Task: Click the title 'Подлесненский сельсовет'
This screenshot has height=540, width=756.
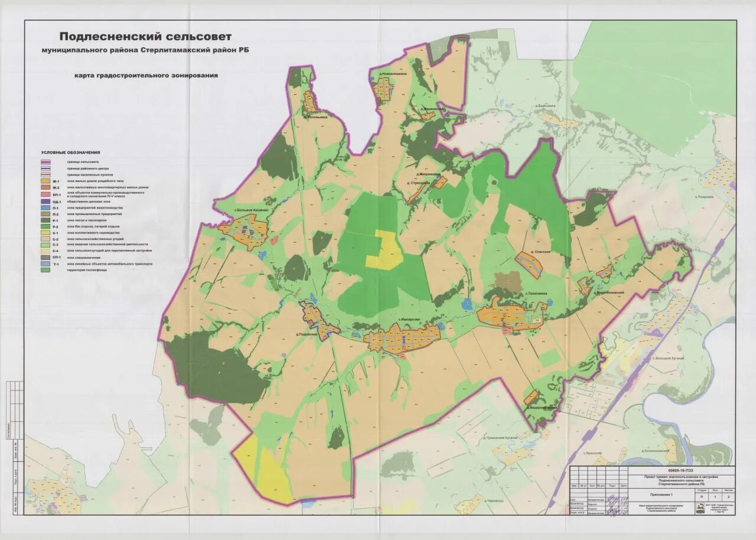Action: click(145, 38)
